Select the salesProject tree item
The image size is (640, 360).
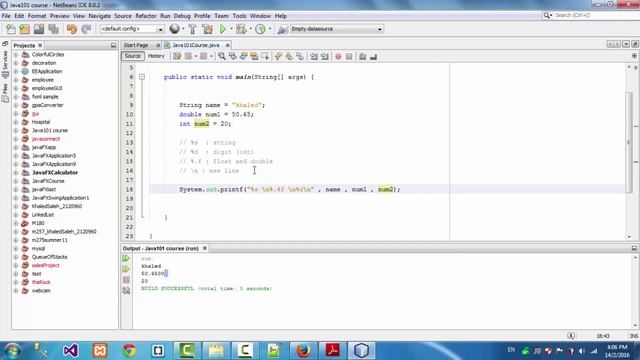point(45,265)
